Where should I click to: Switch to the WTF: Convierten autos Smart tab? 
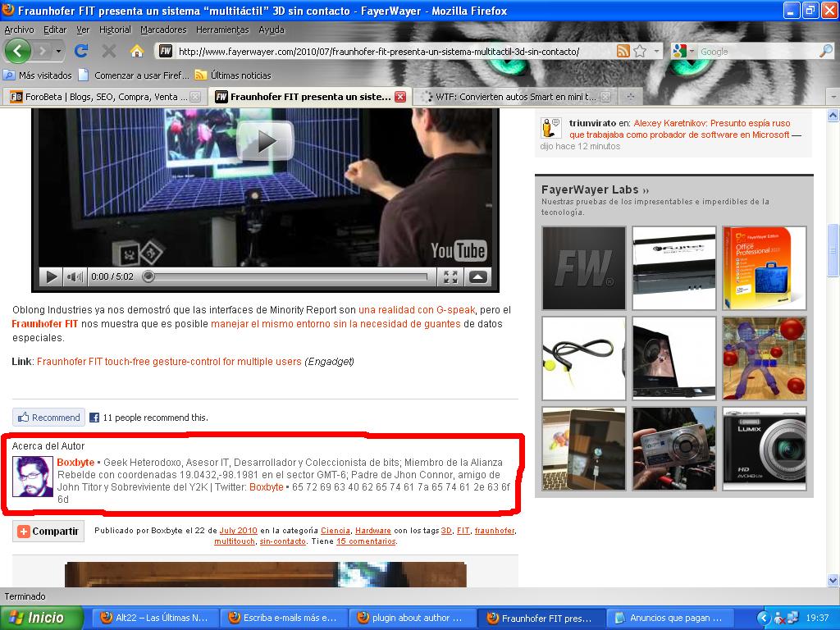coord(515,97)
